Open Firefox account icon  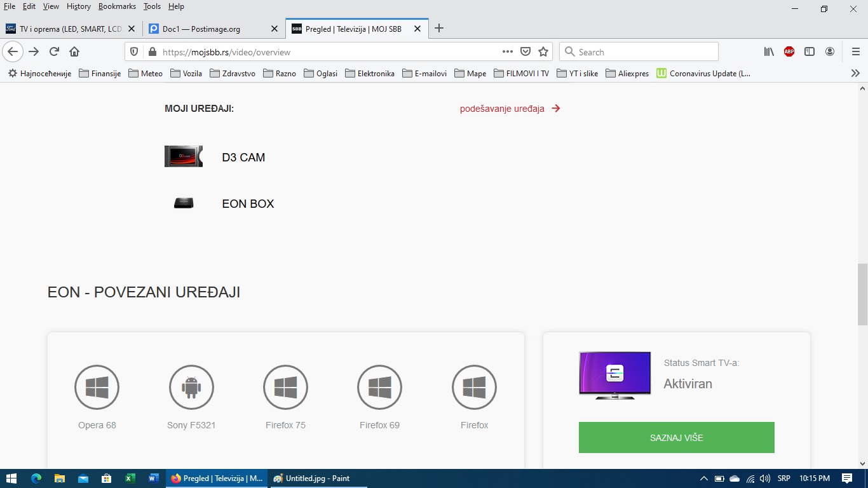pyautogui.click(x=830, y=51)
